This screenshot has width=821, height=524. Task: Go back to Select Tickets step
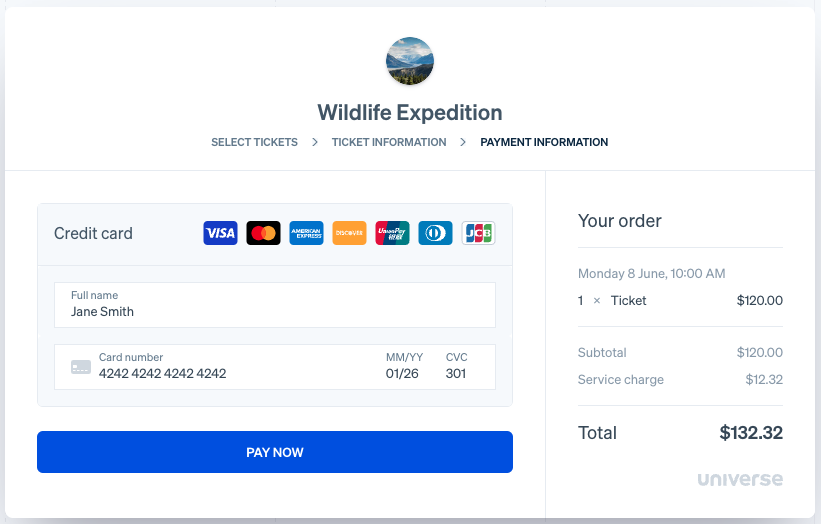254,142
